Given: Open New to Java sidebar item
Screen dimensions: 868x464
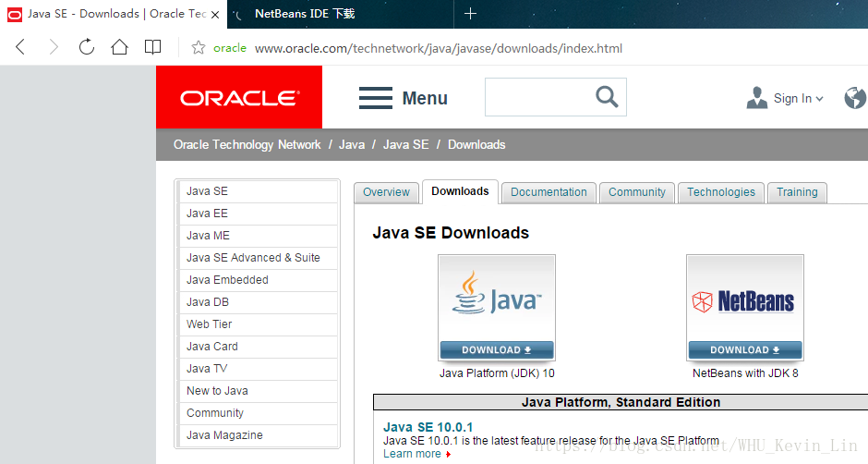Looking at the screenshot, I should tap(258, 391).
